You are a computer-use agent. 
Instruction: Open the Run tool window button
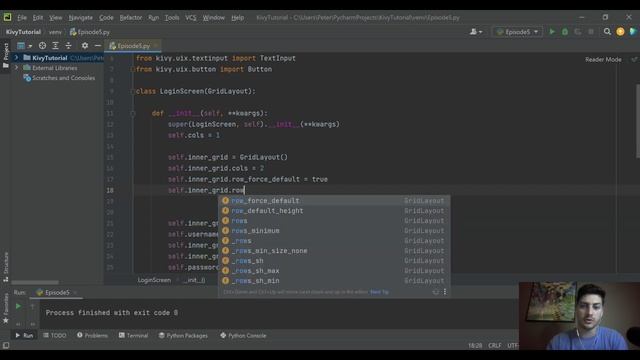coord(24,336)
